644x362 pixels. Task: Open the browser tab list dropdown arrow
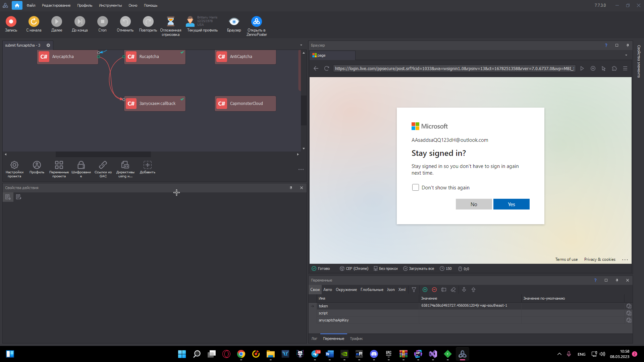click(x=626, y=55)
